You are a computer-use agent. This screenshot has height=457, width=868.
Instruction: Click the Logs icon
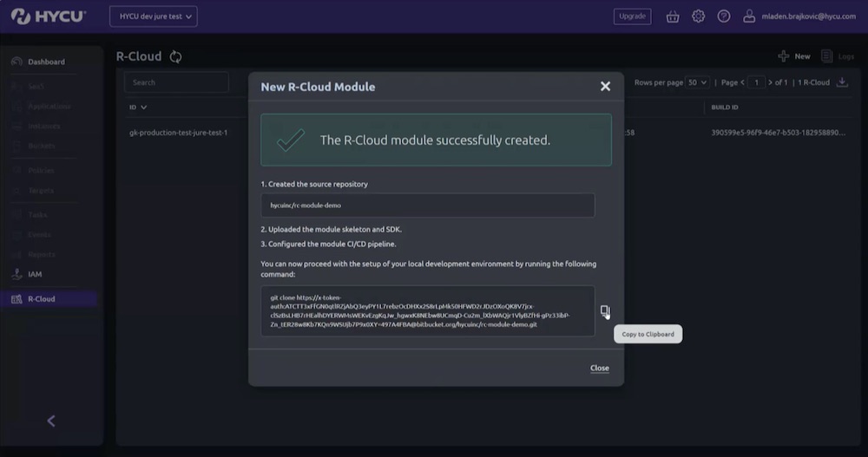point(826,55)
